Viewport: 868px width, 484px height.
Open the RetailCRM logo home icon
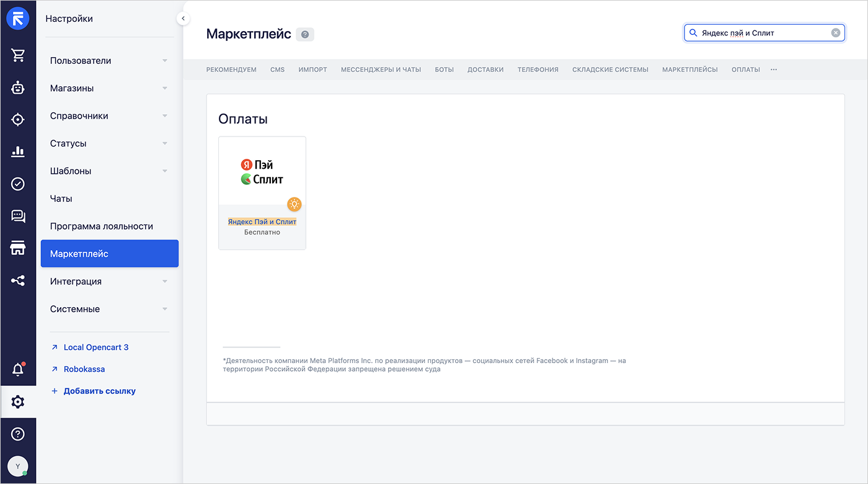[18, 19]
